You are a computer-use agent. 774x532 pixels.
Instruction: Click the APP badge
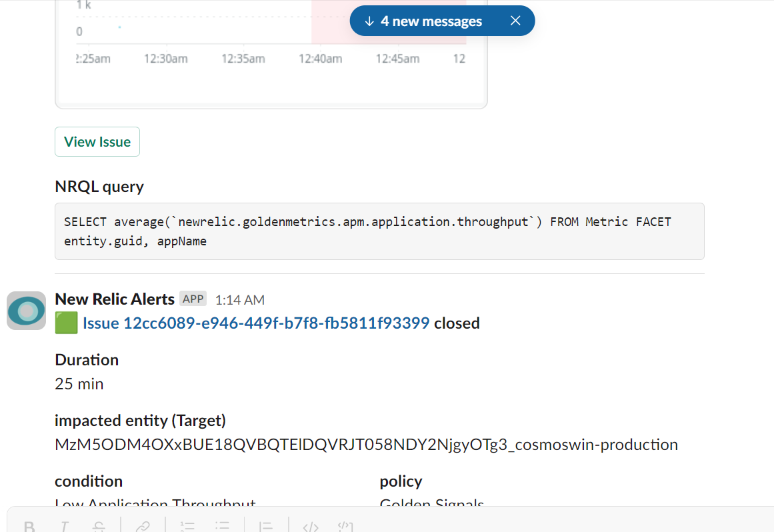193,299
